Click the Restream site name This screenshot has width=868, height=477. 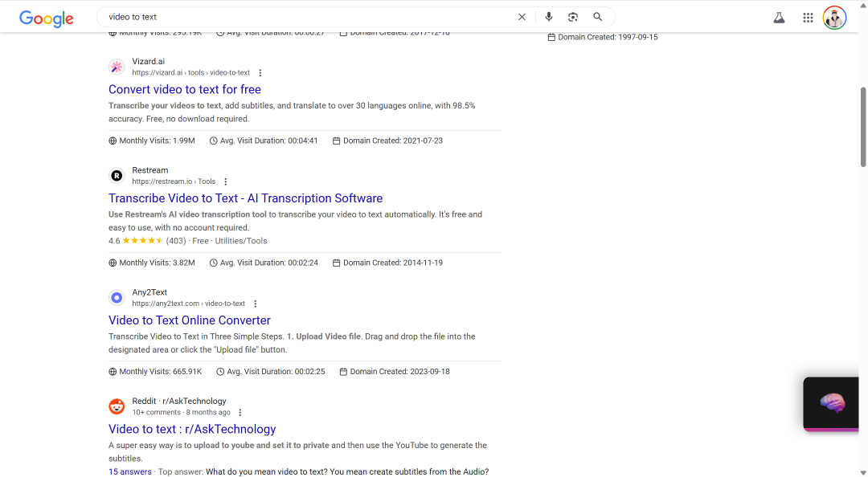(x=150, y=170)
